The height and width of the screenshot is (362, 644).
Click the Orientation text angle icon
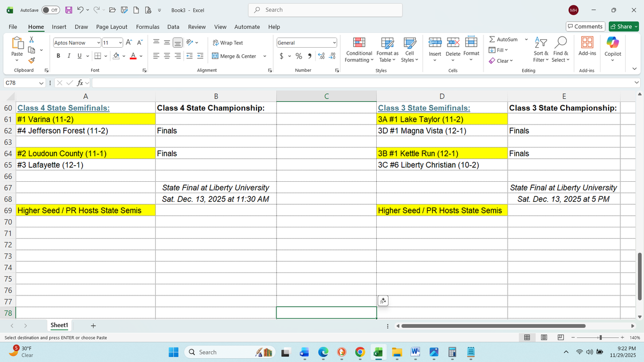point(190,42)
